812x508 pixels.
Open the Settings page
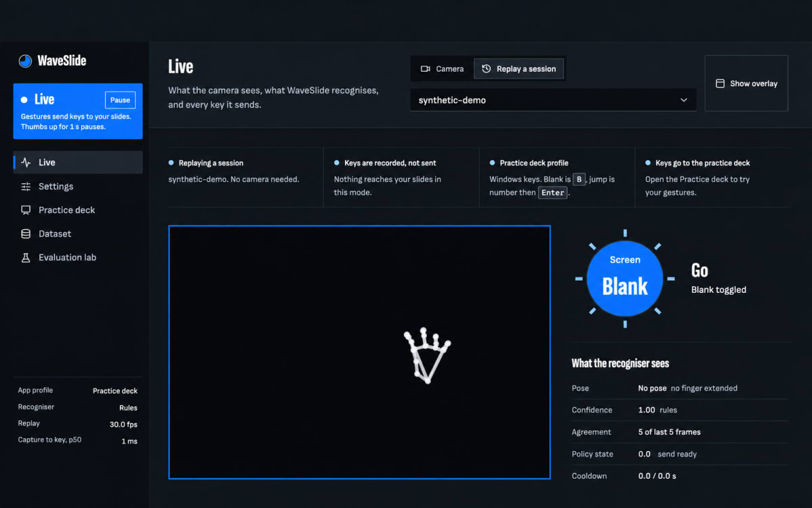[x=78, y=186]
